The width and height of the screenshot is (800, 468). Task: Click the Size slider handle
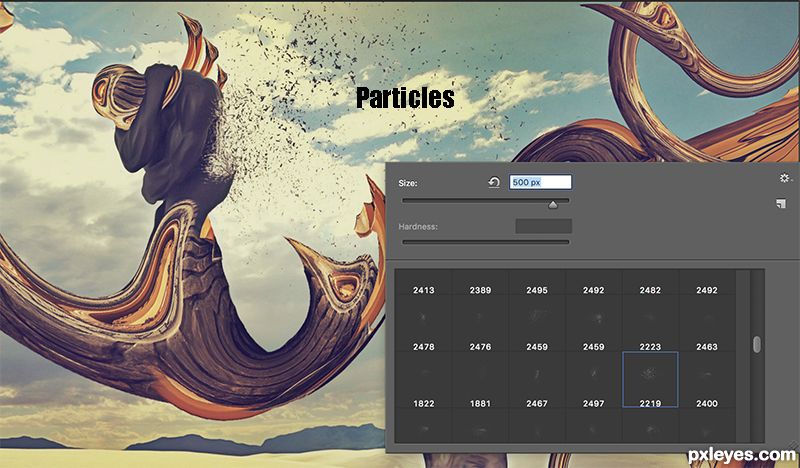pos(553,205)
